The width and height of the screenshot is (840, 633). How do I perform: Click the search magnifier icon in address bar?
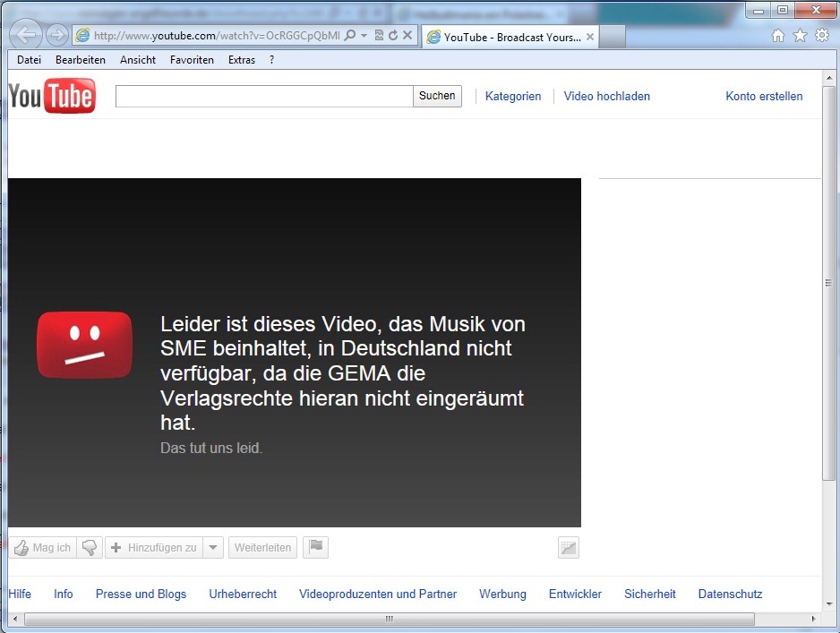(x=350, y=35)
